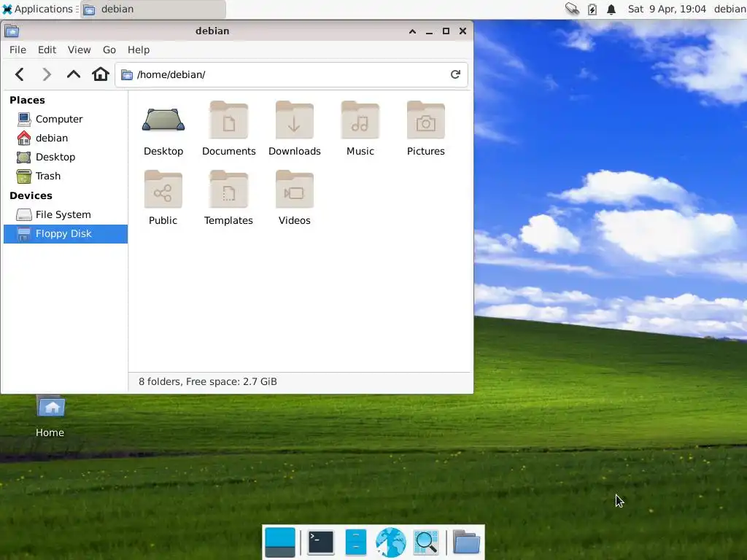Image resolution: width=747 pixels, height=560 pixels.
Task: Launch Terminal from the dock
Action: [321, 542]
